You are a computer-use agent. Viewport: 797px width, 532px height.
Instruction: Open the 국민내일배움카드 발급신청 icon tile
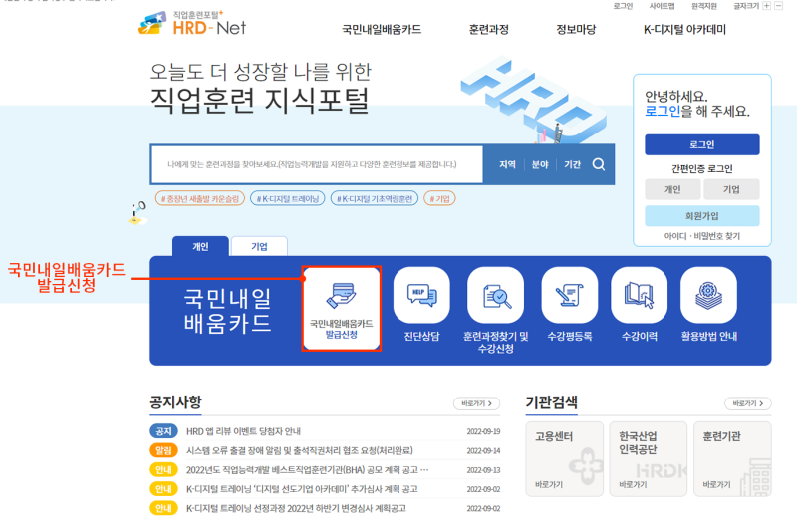click(341, 308)
